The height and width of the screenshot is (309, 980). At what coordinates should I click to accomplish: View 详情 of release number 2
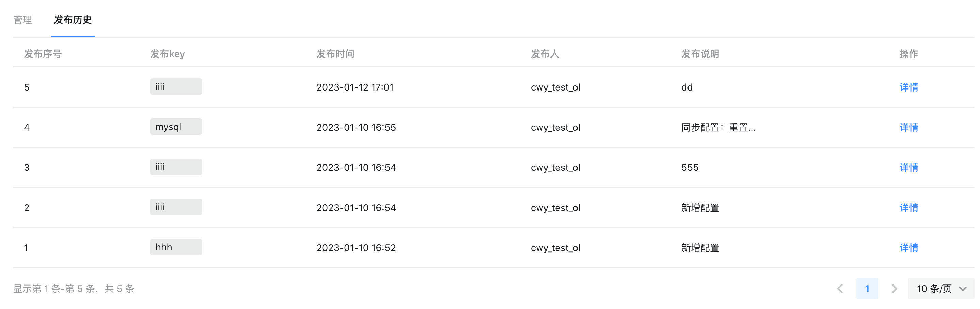coord(908,208)
